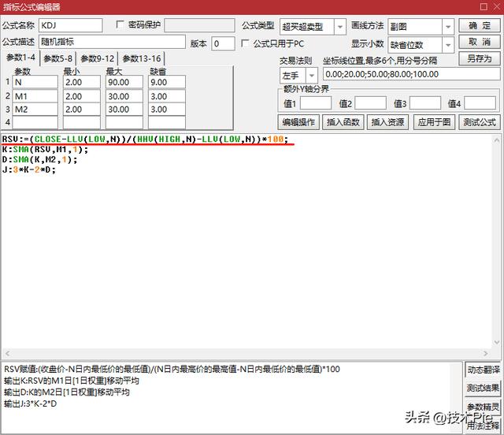Viewport: 504px width, 435px height.
Task: Click the 插入函数 button
Action: [x=343, y=122]
